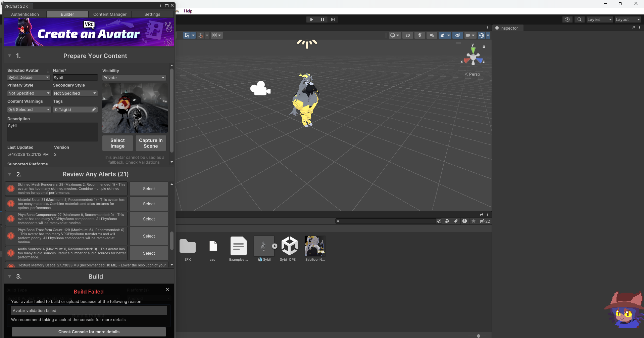Switch to the Content Manager tab
The height and width of the screenshot is (338, 644).
pos(110,14)
